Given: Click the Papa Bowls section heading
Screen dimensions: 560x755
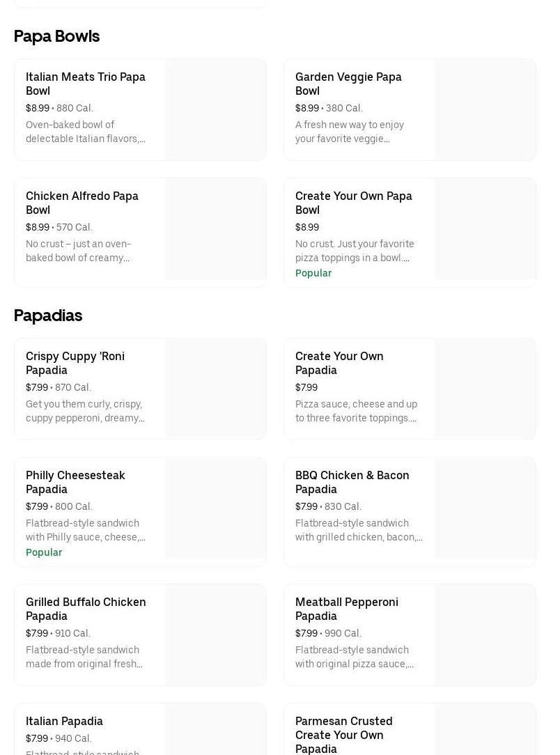Looking at the screenshot, I should point(56,36).
